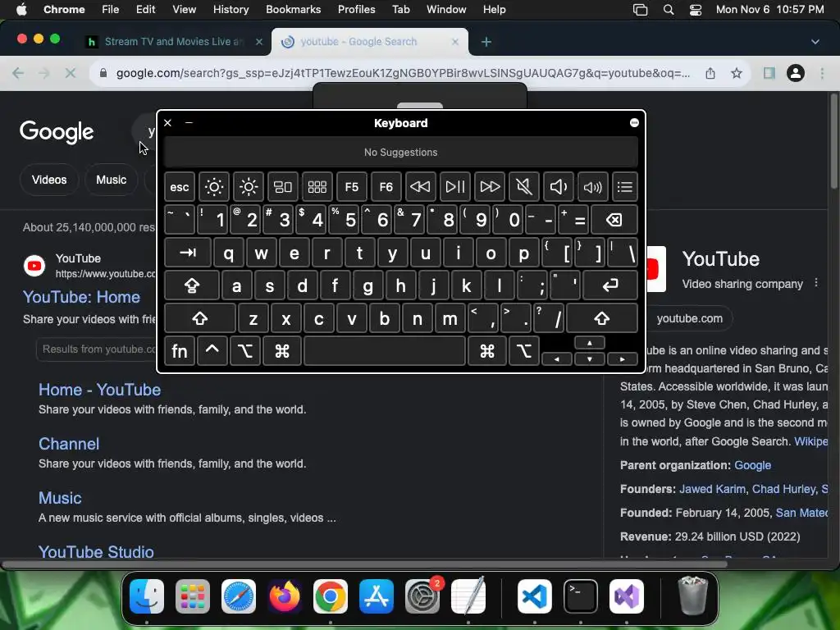The width and height of the screenshot is (840, 630).
Task: Toggle the right command key on the keyboard panel
Action: pyautogui.click(x=487, y=351)
